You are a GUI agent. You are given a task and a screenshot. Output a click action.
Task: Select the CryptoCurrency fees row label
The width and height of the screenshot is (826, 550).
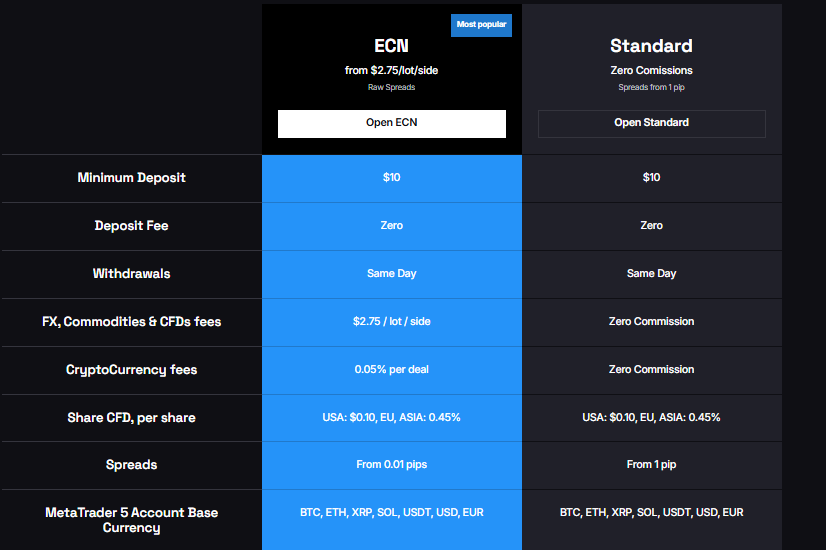coord(131,370)
